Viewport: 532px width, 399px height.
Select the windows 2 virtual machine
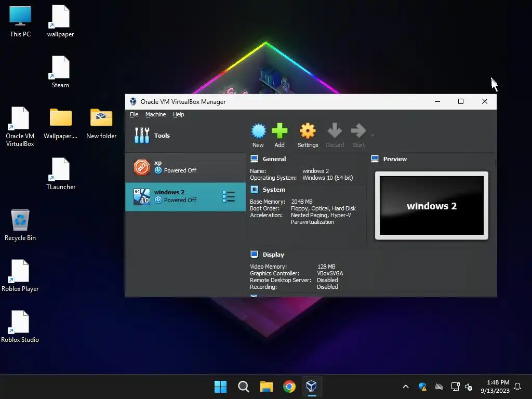(185, 197)
